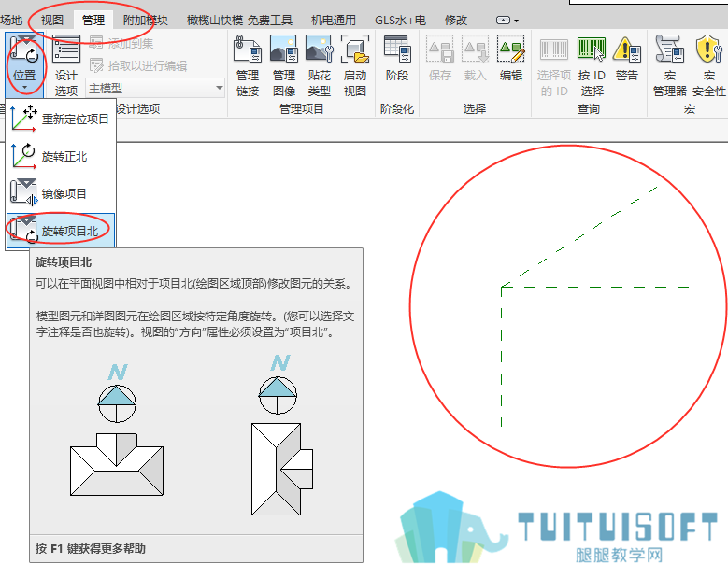
Task: Toggle the ribbon minimize button after 修改
Action: coord(503,21)
